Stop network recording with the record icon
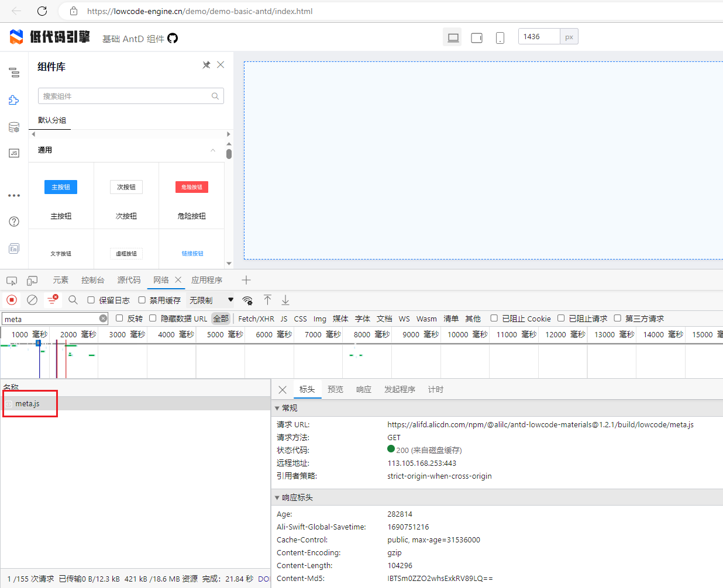This screenshot has width=723, height=588. (11, 299)
